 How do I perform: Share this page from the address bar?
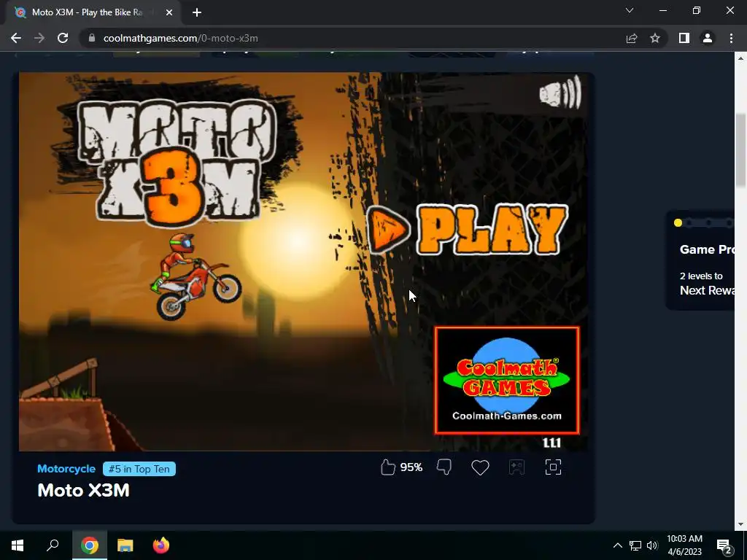[632, 38]
